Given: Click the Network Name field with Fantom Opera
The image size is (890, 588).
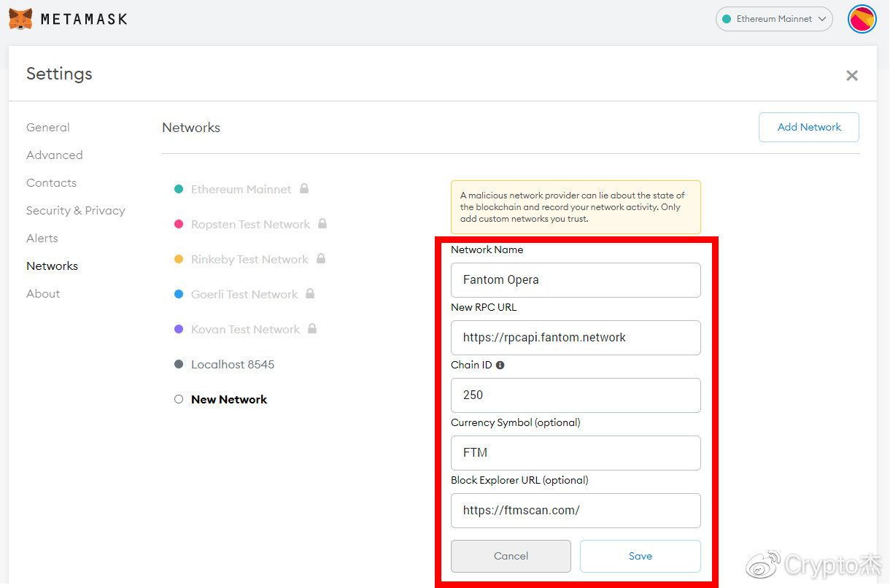Looking at the screenshot, I should coord(576,280).
